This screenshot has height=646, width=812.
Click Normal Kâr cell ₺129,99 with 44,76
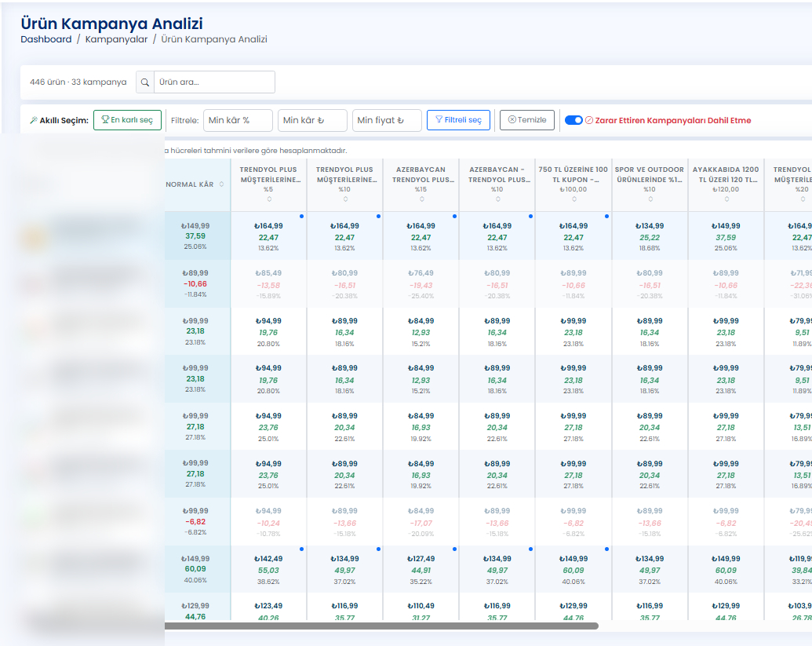click(x=197, y=608)
